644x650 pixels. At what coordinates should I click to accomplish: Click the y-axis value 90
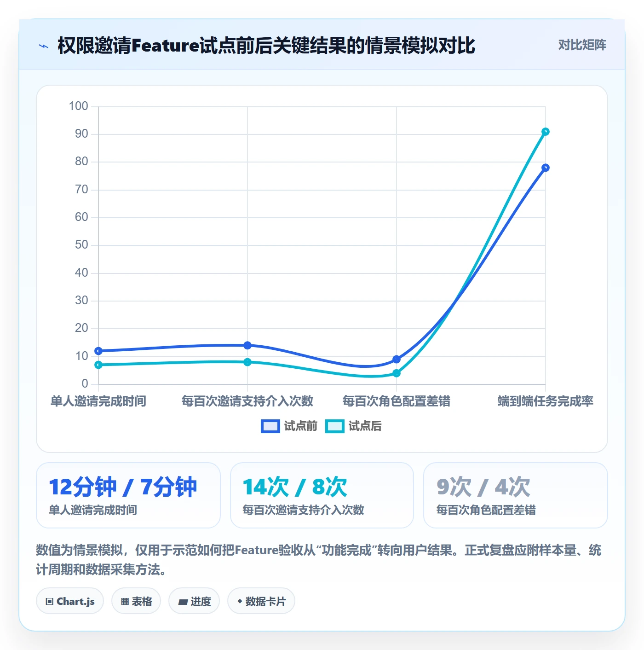pyautogui.click(x=81, y=133)
